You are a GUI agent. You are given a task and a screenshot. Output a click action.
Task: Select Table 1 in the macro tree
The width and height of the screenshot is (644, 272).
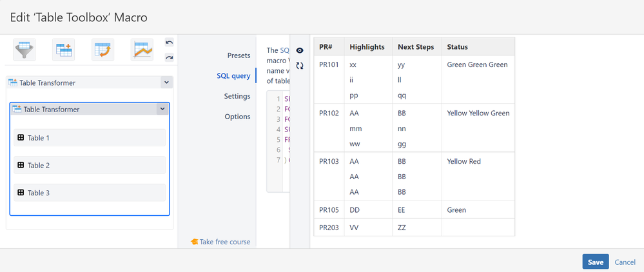coord(90,138)
